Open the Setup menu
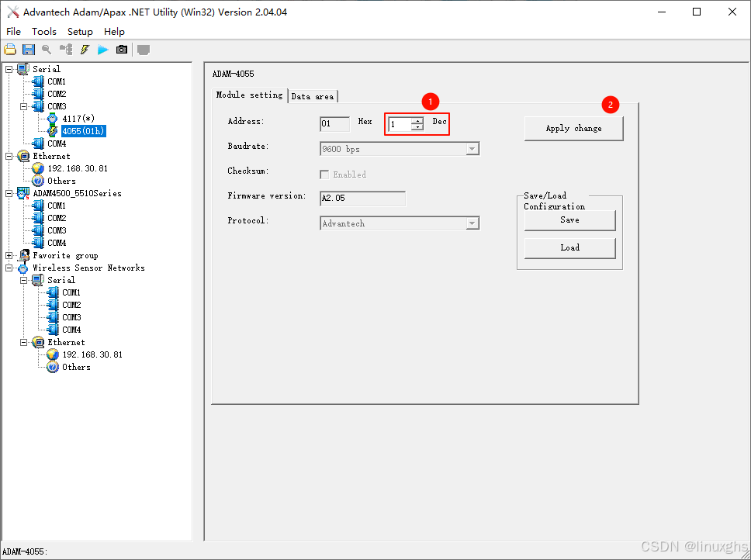751x560 pixels. (x=80, y=32)
